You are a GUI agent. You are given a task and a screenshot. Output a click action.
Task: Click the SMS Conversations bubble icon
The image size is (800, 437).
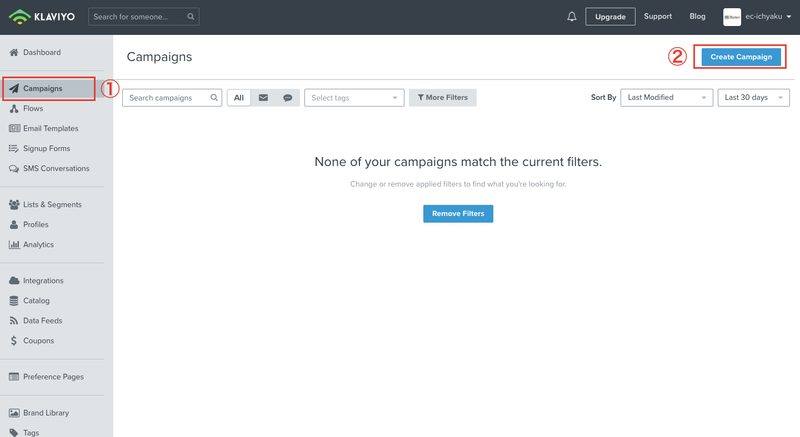[14, 168]
